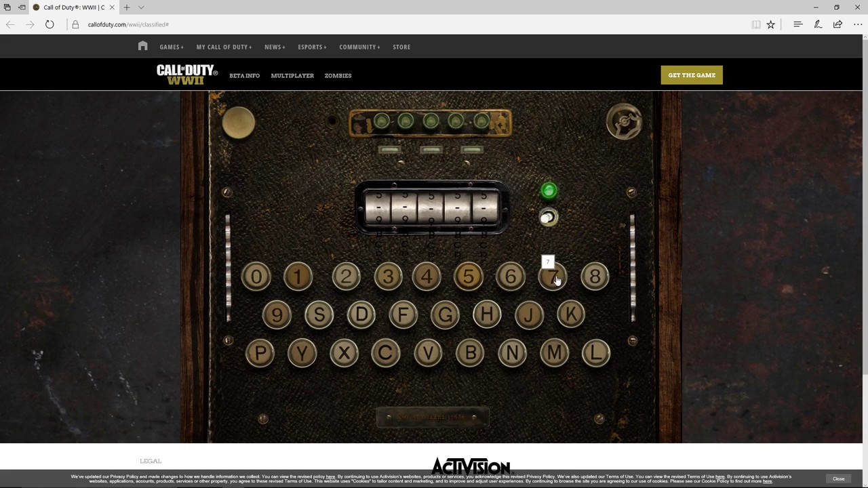This screenshot has height=488, width=868.
Task: Open the STORE link
Action: click(401, 47)
